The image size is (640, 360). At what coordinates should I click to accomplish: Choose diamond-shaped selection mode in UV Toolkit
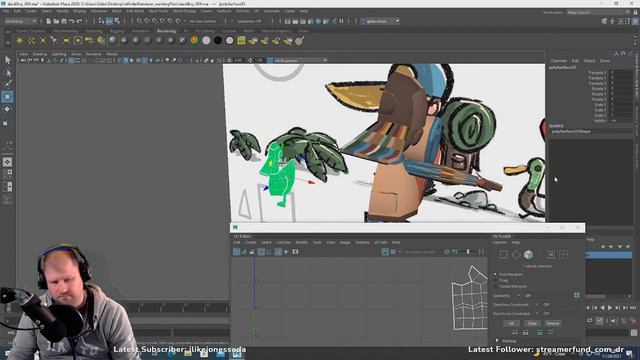pyautogui.click(x=516, y=255)
